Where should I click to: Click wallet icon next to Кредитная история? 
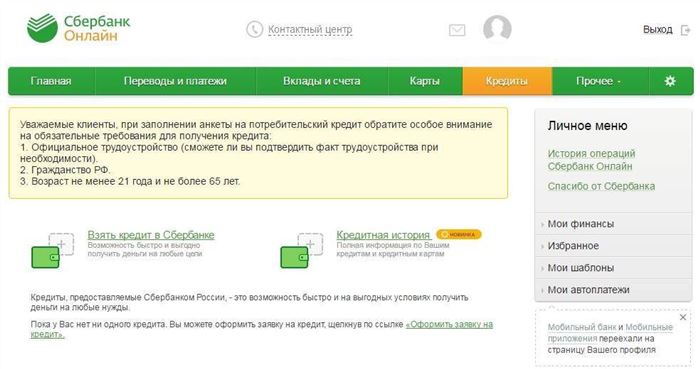[301, 250]
